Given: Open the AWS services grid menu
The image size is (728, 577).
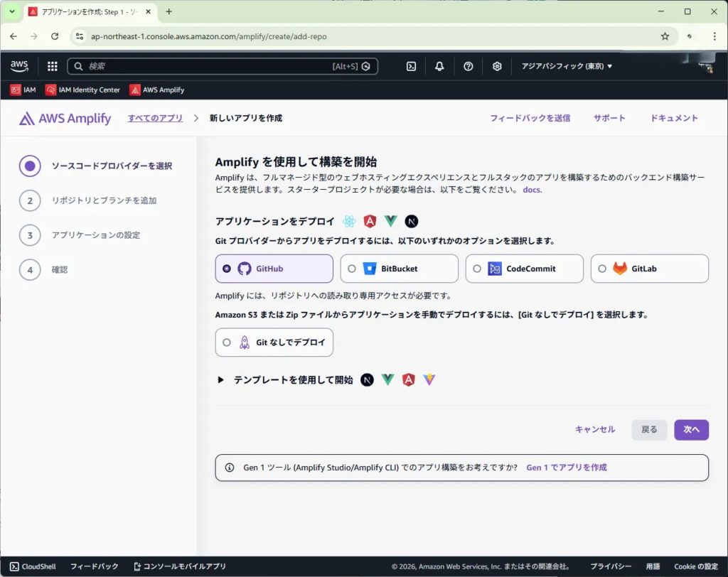Looking at the screenshot, I should pos(52,66).
